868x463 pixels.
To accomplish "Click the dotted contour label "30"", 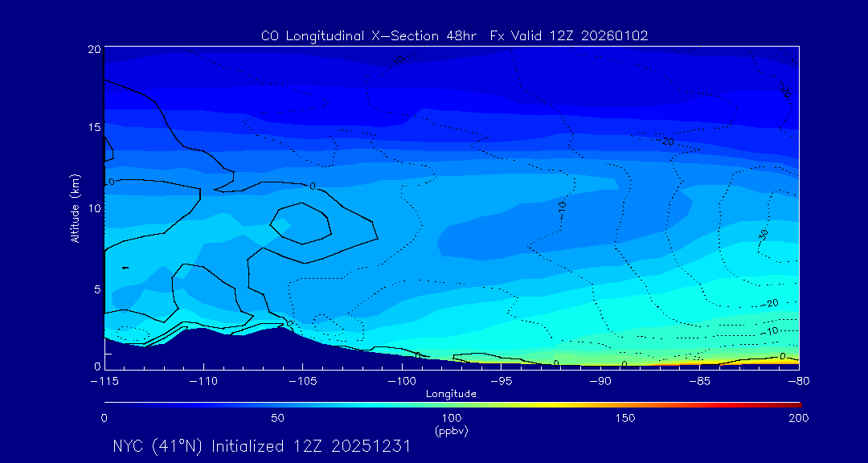I will pos(763,234).
